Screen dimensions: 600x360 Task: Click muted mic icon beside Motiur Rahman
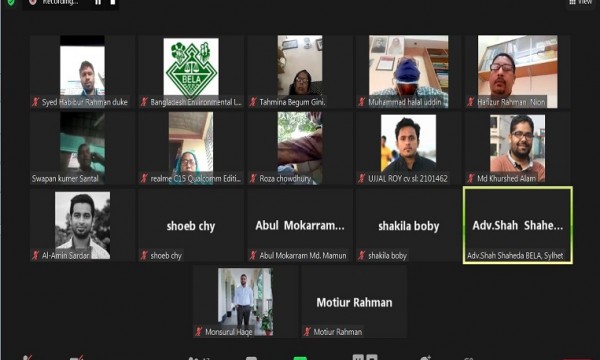[307, 332]
